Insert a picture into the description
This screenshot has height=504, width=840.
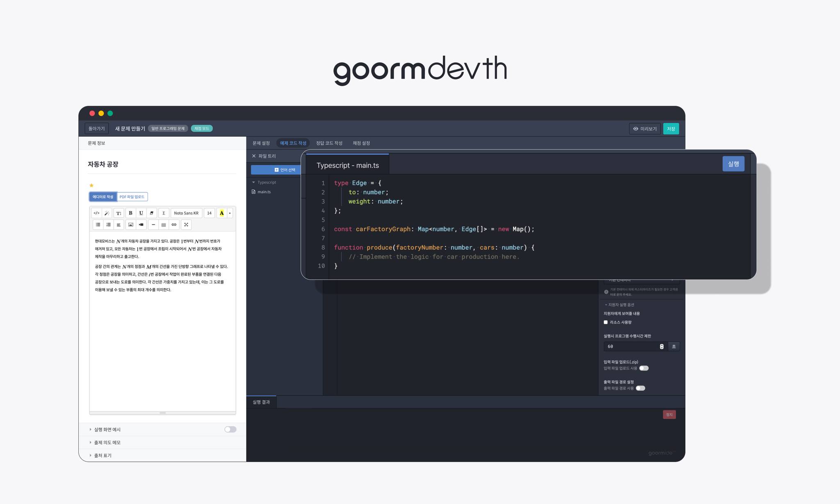click(x=131, y=225)
